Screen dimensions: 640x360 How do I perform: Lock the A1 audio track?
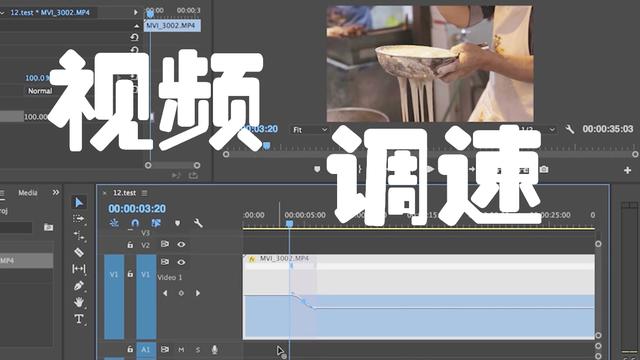pyautogui.click(x=130, y=349)
